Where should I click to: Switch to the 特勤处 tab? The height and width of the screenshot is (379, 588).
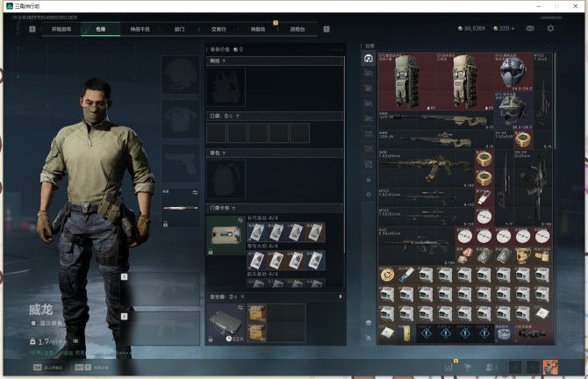(x=258, y=29)
